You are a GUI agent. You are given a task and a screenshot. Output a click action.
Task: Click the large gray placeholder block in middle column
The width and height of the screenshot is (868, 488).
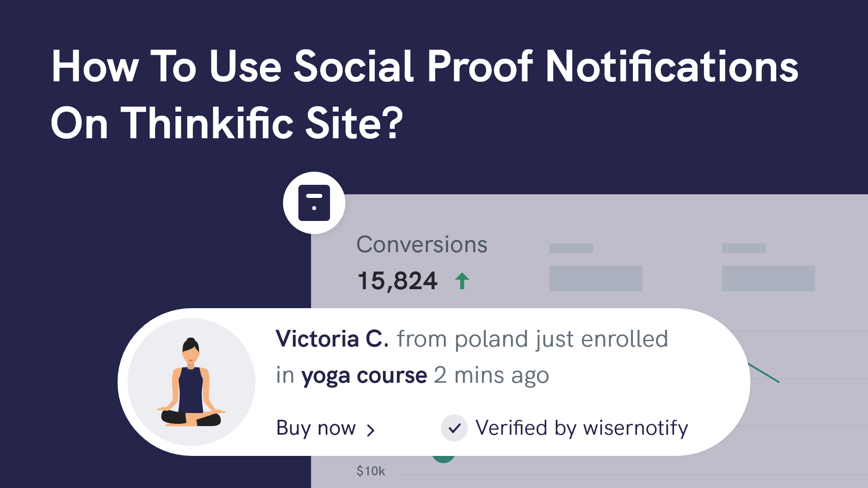tap(595, 278)
